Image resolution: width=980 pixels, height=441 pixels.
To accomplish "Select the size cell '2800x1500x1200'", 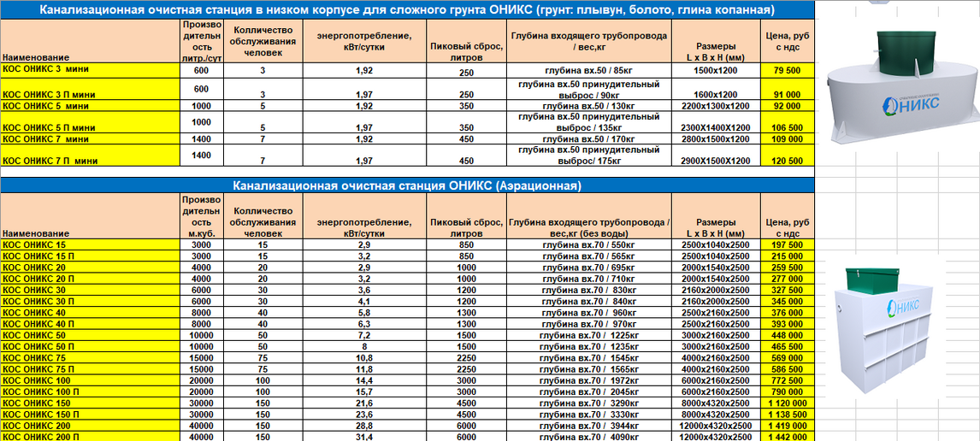I will click(x=717, y=138).
